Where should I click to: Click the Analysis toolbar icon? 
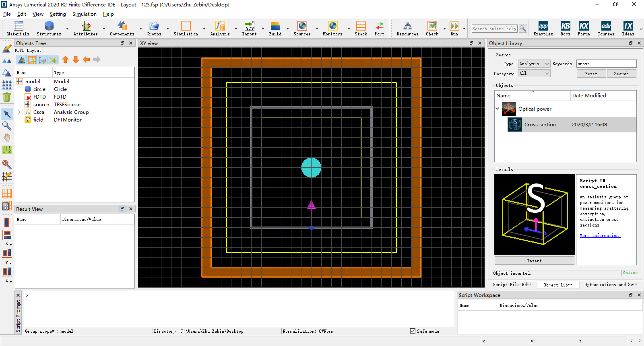(x=220, y=27)
